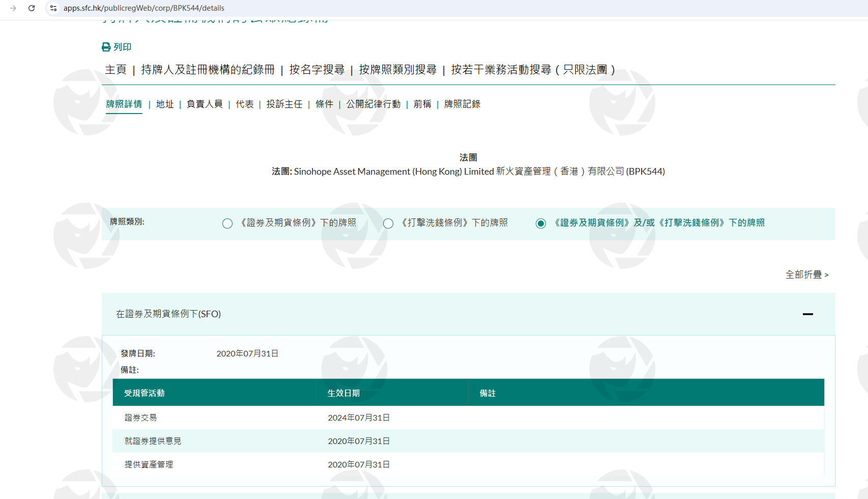Image resolution: width=868 pixels, height=499 pixels.
Task: Switch to the 地址 tab
Action: pyautogui.click(x=165, y=104)
